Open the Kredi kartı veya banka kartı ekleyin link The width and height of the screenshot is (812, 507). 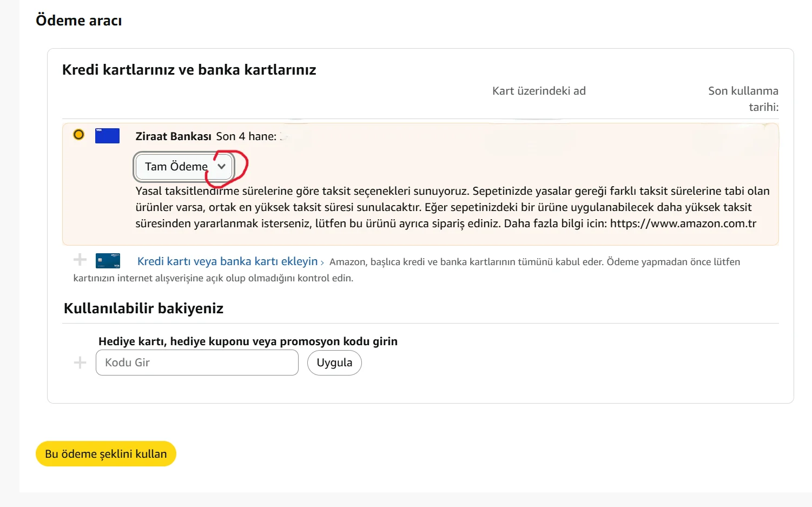tap(228, 261)
